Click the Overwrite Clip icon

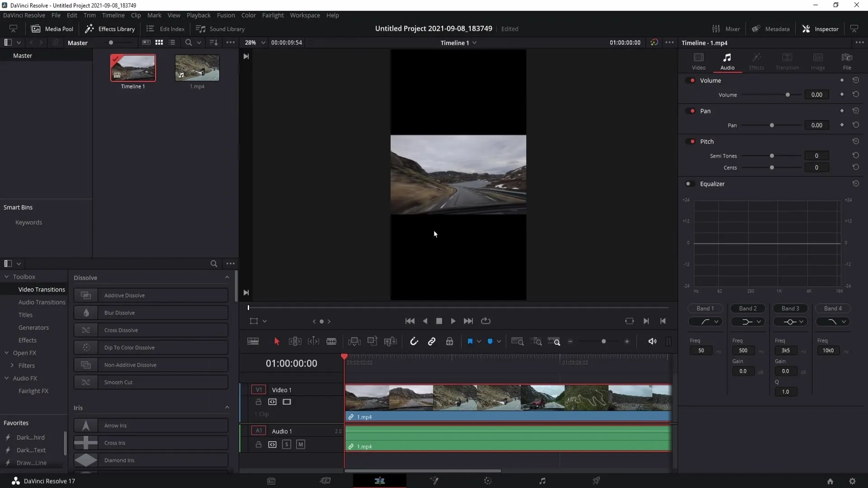pyautogui.click(x=373, y=342)
